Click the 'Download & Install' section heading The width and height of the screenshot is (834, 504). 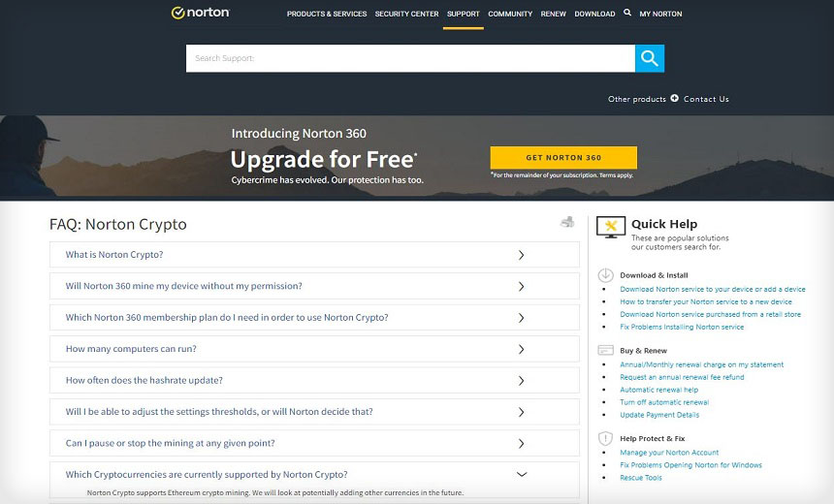pyautogui.click(x=654, y=275)
